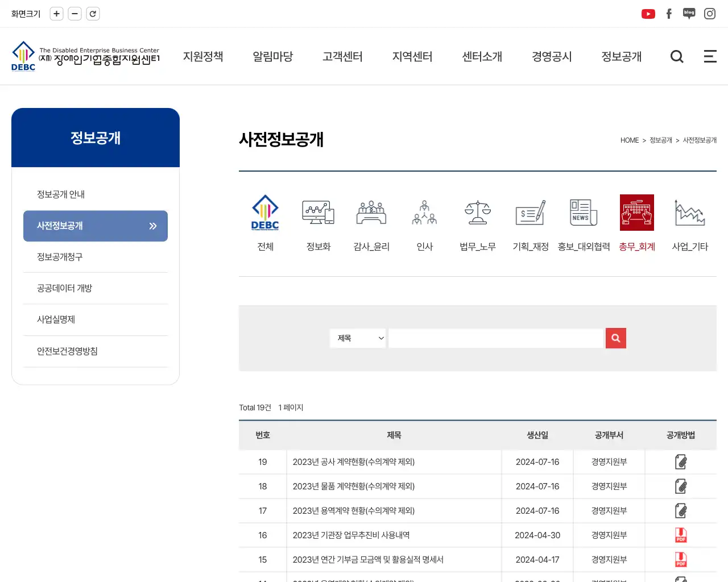
Task: Click the 2024-04-17 date cell
Action: point(537,560)
